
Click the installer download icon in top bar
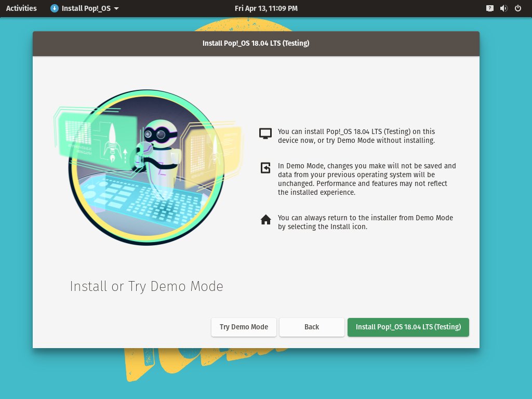(x=54, y=8)
